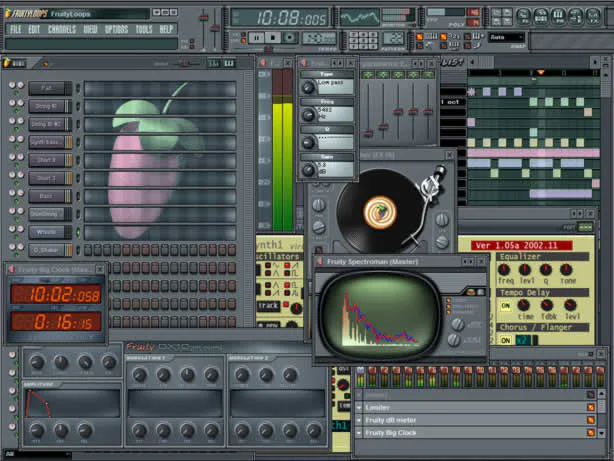Open the EDIT menu
Image resolution: width=614 pixels, height=461 pixels.
click(34, 29)
